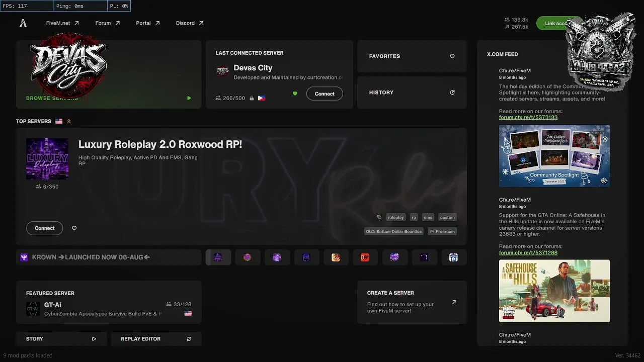The height and width of the screenshot is (362, 644).
Task: Click the Freeroam tag
Action: [x=442, y=232]
